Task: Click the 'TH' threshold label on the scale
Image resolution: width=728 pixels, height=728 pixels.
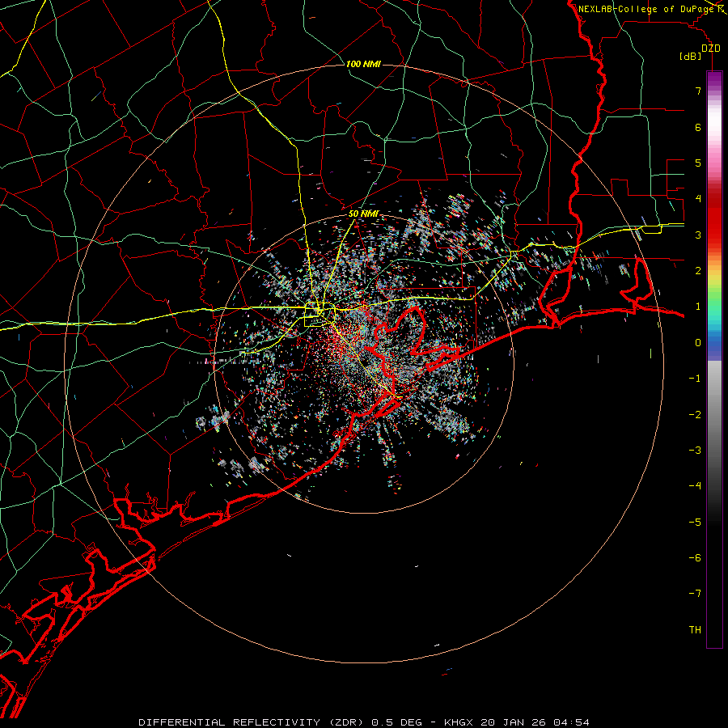Action: pos(695,630)
